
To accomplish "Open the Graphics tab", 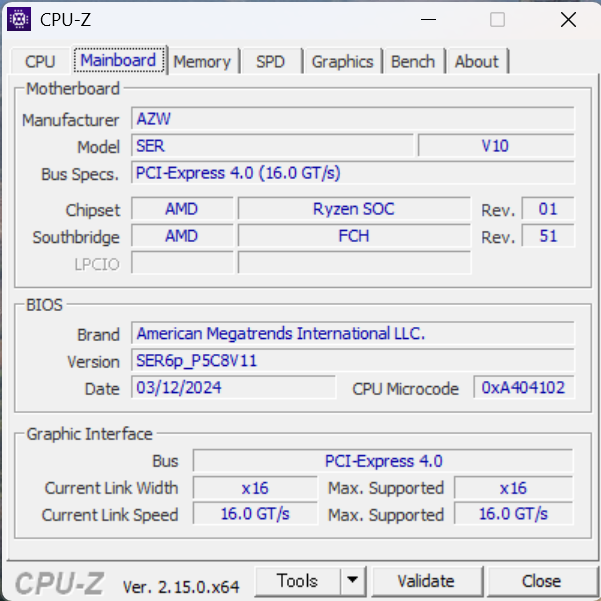I will [342, 62].
